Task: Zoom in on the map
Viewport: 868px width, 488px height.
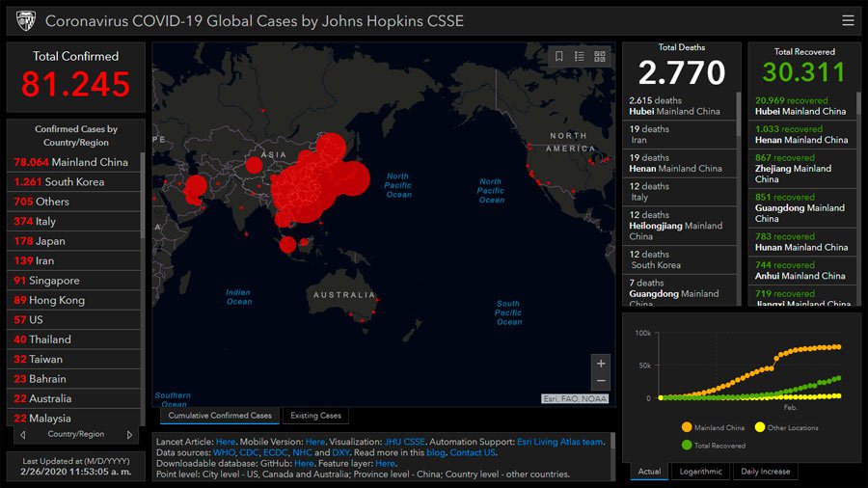Action: coord(601,364)
